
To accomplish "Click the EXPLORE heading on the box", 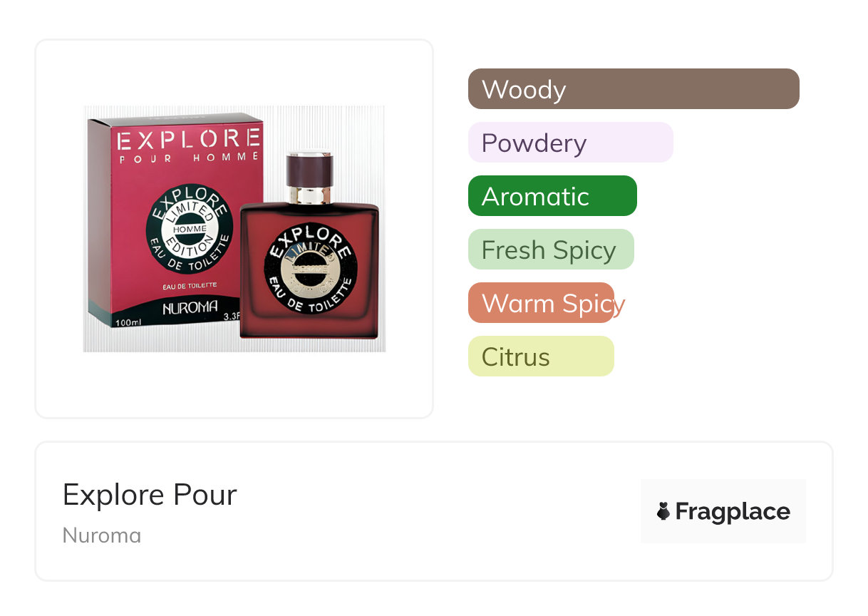I will tap(188, 140).
